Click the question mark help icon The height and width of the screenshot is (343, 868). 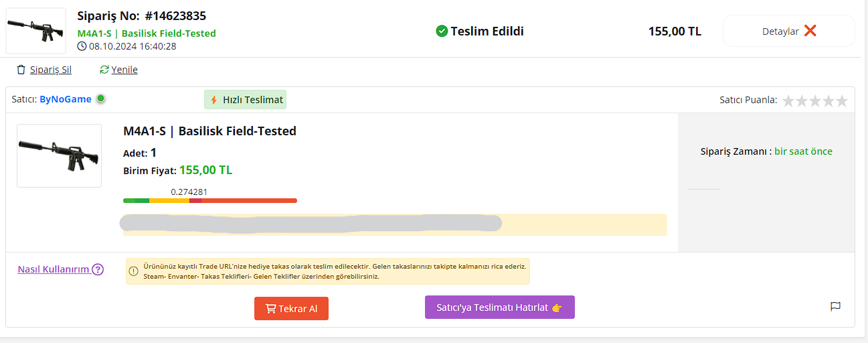(x=98, y=269)
